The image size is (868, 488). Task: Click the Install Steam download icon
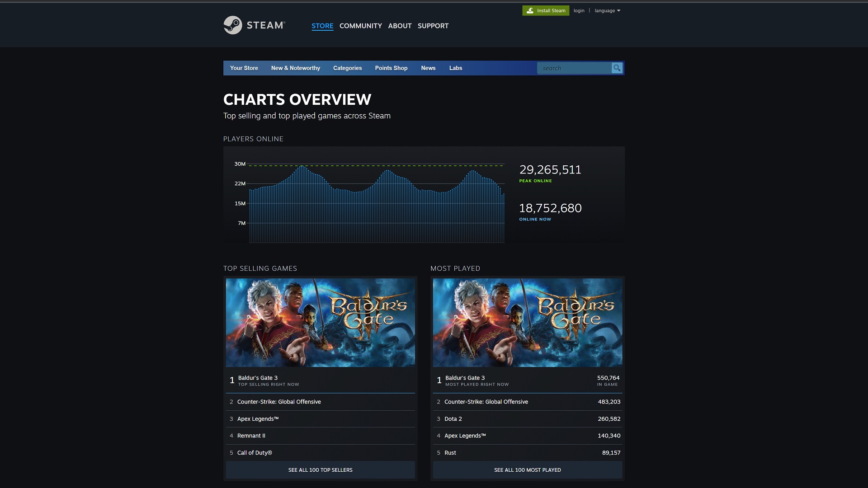(530, 10)
